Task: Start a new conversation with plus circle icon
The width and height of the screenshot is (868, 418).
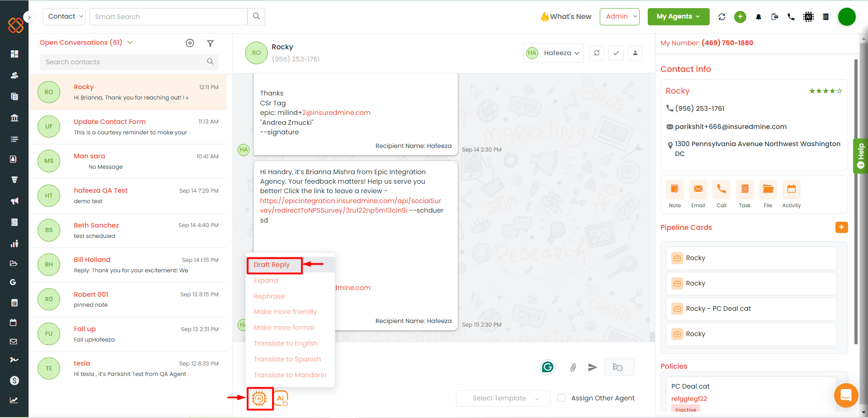Action: [x=190, y=43]
